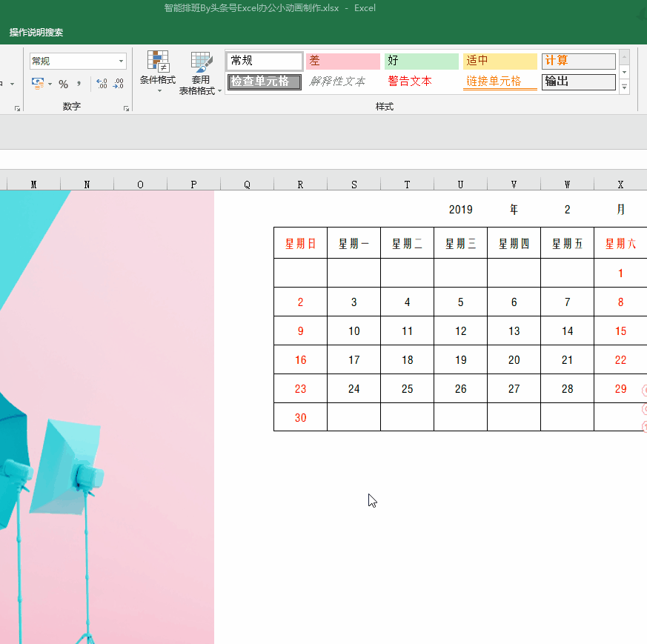Select the 星期一 header cell
The height and width of the screenshot is (644, 647).
point(354,243)
